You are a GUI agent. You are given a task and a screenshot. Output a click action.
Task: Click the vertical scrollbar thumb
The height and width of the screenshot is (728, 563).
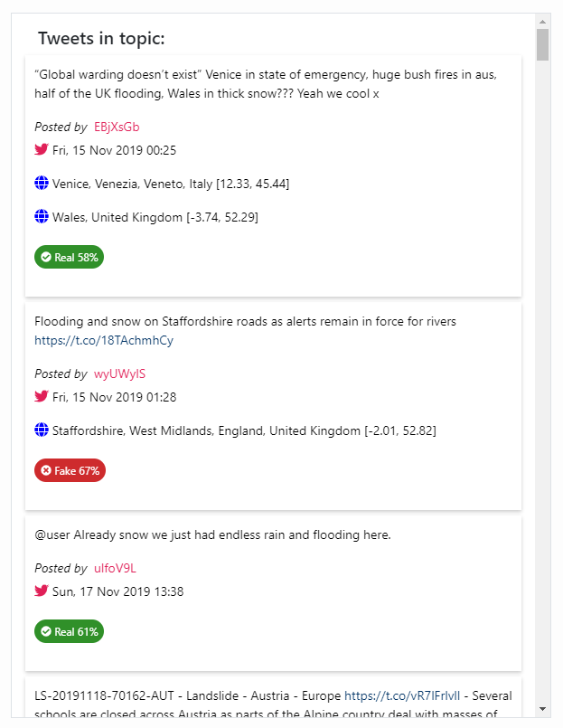(x=542, y=44)
